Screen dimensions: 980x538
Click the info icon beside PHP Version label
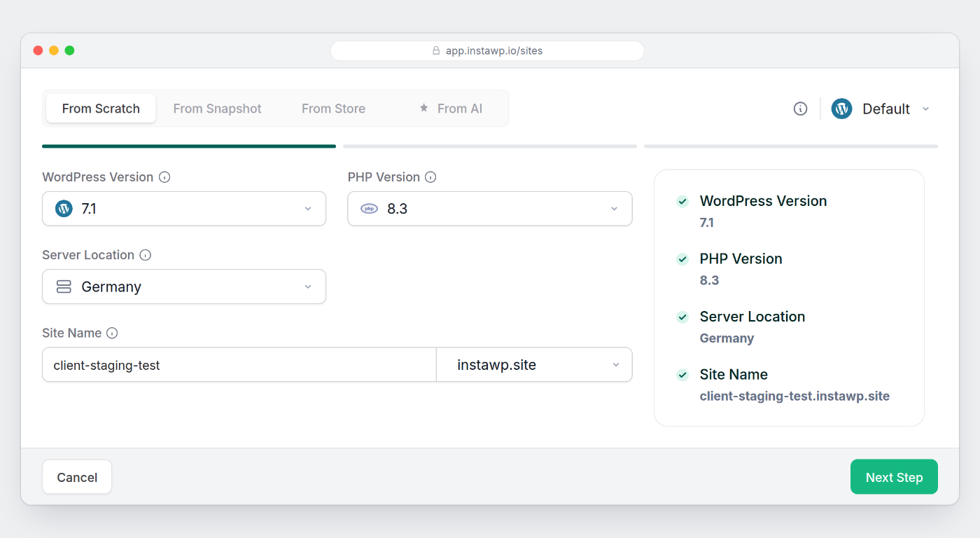(430, 177)
